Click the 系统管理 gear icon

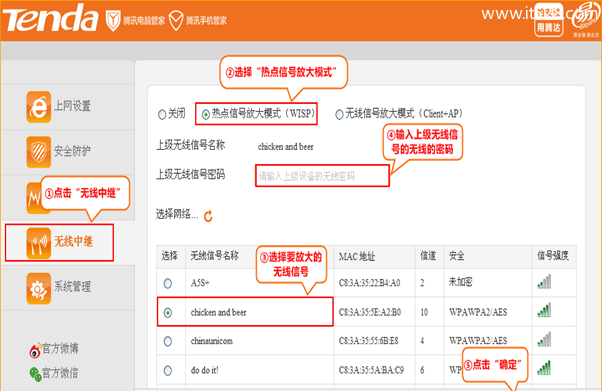tap(38, 288)
